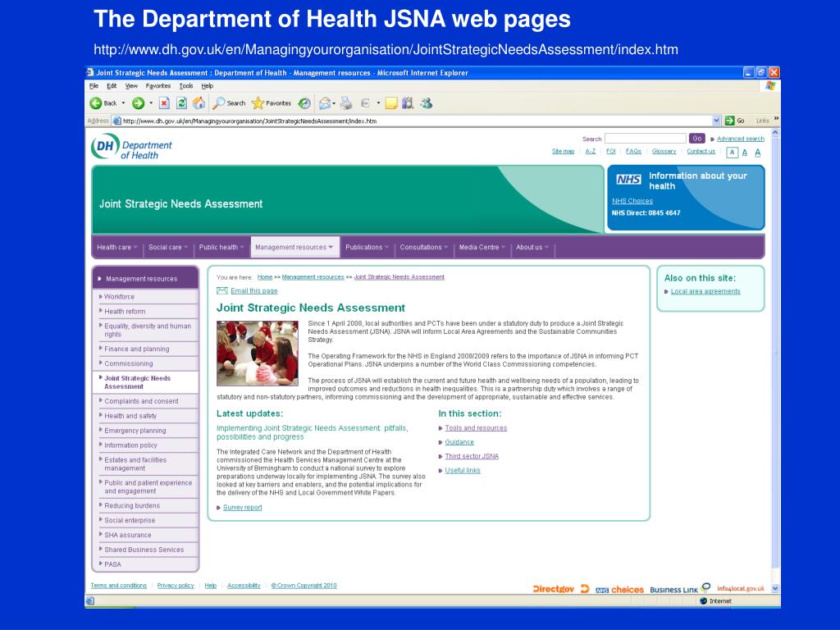
Task: Click the yellow Discuss note icon
Action: click(x=391, y=103)
